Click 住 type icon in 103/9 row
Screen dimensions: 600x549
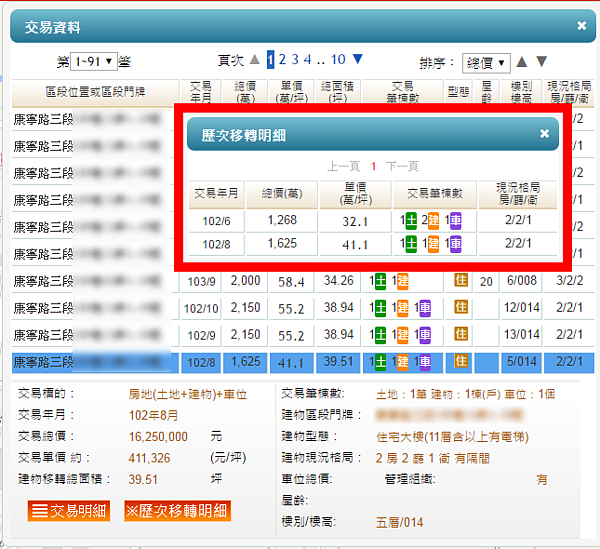click(461, 280)
